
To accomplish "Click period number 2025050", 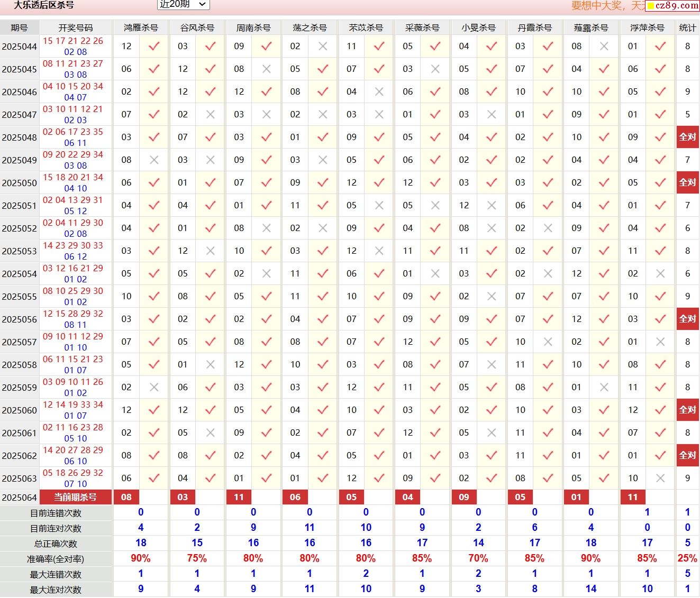I will (19, 183).
